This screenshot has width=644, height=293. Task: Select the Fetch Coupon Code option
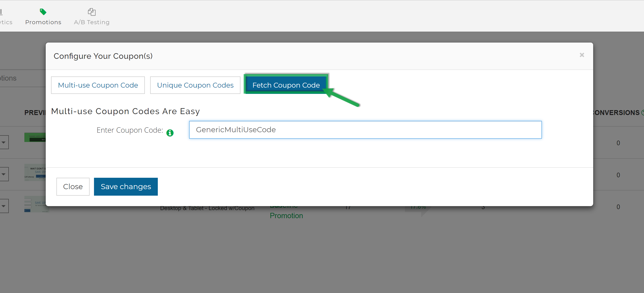(x=286, y=85)
